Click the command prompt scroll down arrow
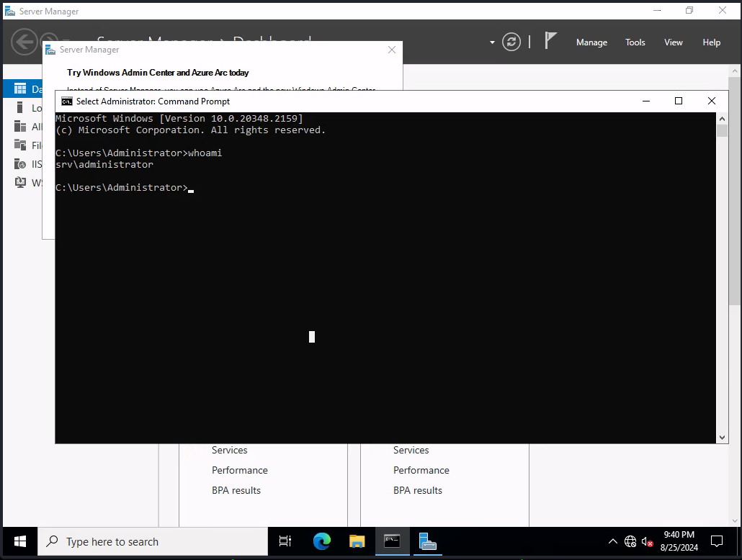 [722, 437]
